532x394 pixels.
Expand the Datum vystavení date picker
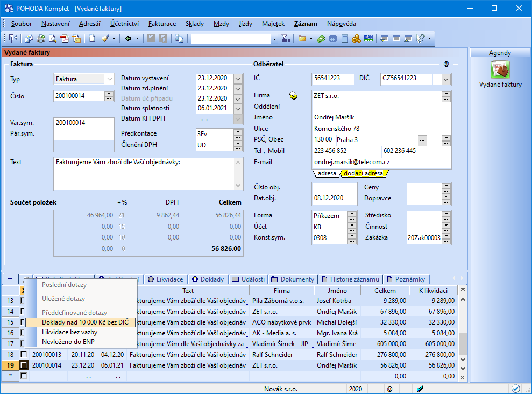238,79
